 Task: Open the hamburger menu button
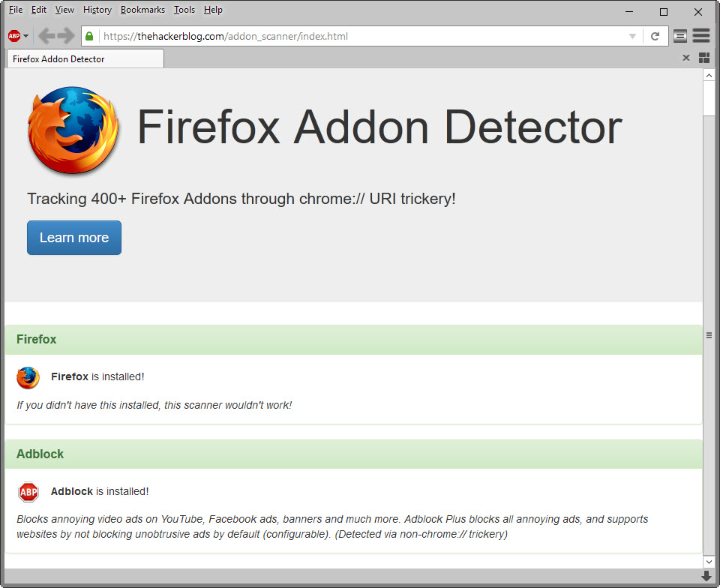tap(701, 35)
